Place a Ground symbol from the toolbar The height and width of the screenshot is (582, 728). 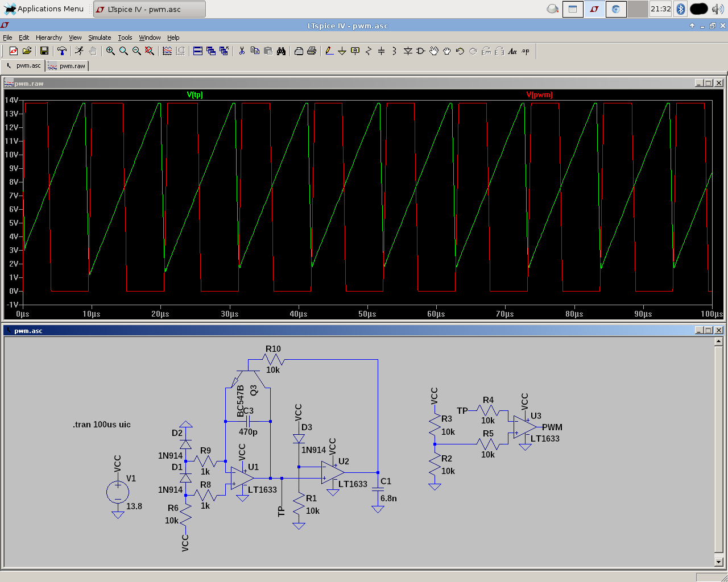tap(342, 51)
